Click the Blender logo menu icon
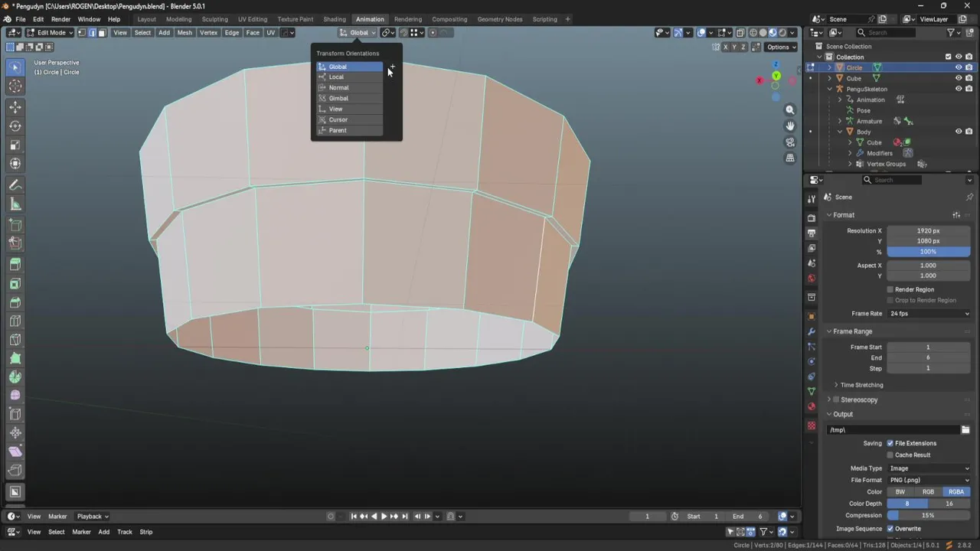 7,19
